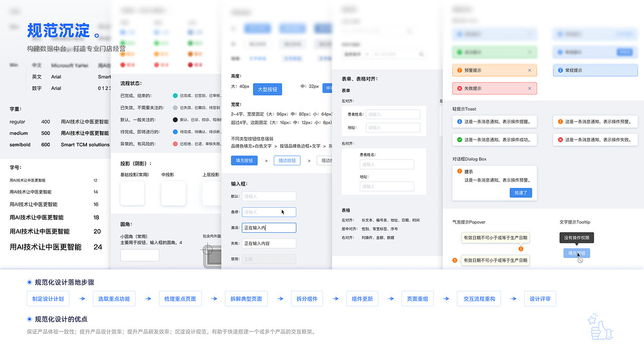Screen dimensions: 644x362
Task: Click the 制定设计计划 step box
Action: click(x=48, y=299)
